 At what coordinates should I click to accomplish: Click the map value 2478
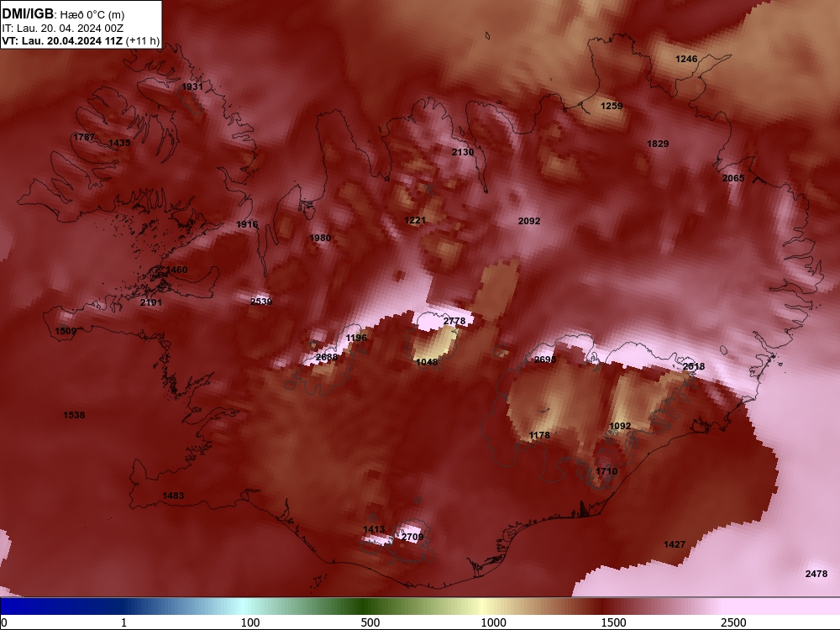coord(816,574)
